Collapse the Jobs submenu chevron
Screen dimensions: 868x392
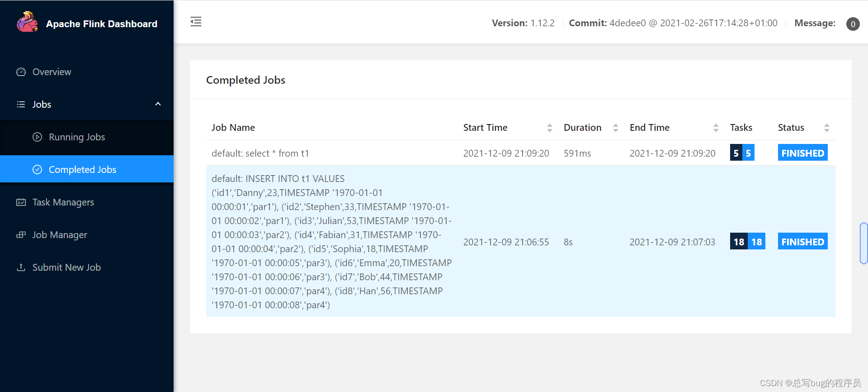click(x=158, y=104)
